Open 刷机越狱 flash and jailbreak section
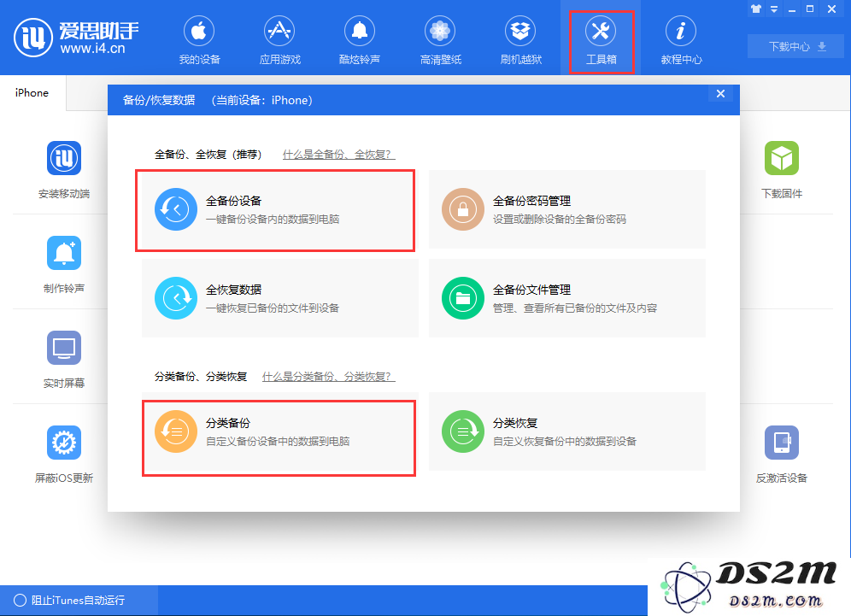Viewport: 851px width, 616px height. [520, 41]
